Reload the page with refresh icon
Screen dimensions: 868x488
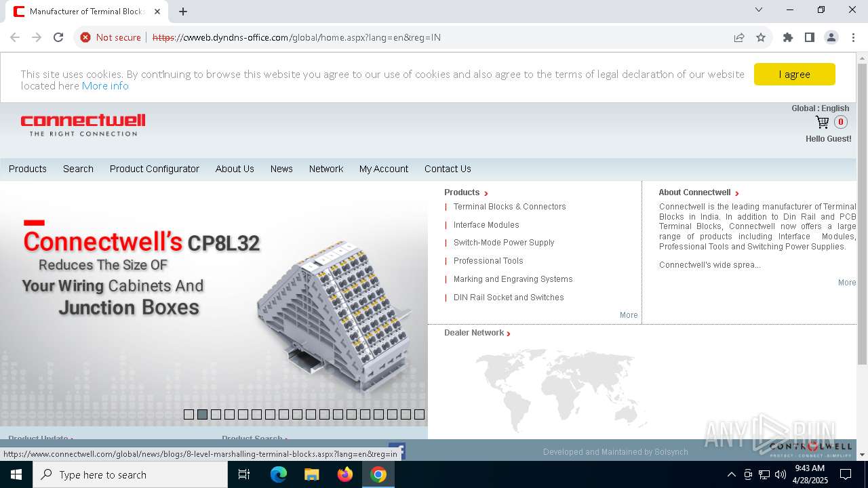click(x=58, y=37)
